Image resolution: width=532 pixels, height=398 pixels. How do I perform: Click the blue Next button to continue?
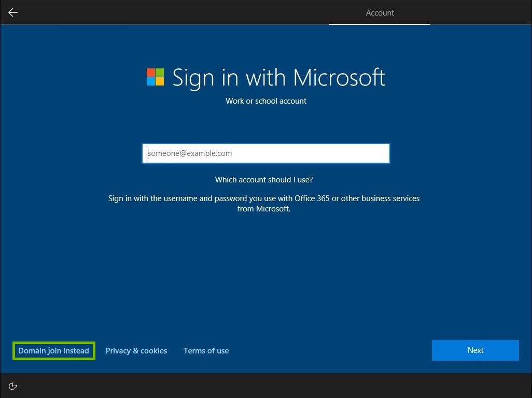(x=474, y=350)
